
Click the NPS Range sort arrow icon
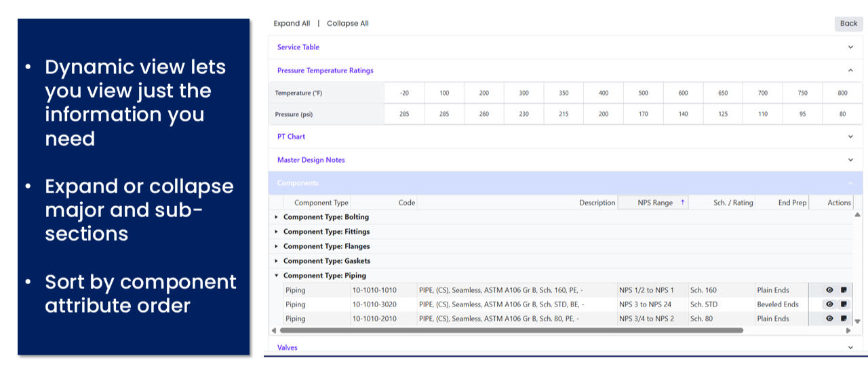pyautogui.click(x=682, y=203)
